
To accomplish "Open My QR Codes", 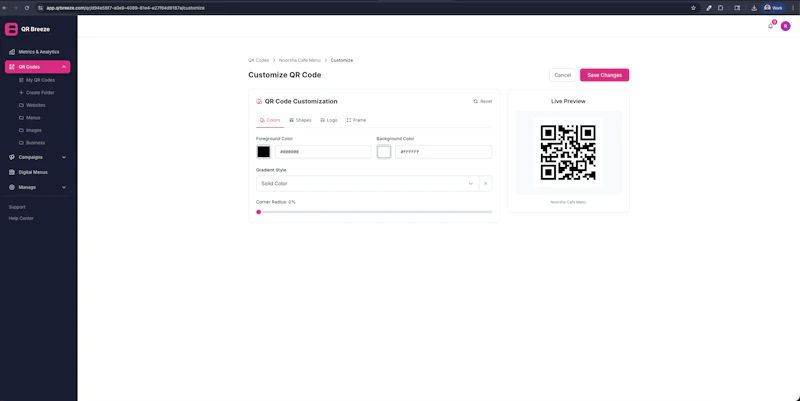I will pos(40,80).
